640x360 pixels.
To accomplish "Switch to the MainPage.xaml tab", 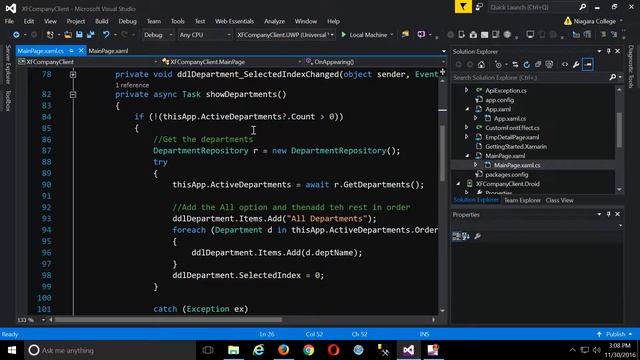I will point(108,51).
